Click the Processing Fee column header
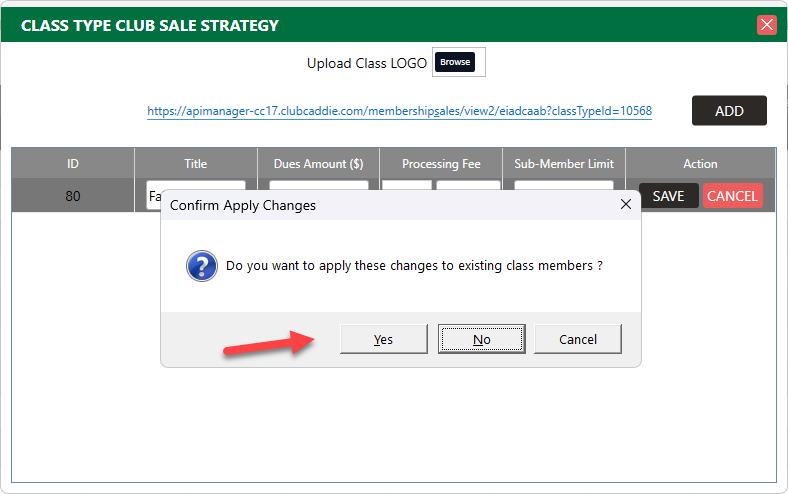The image size is (788, 494). 441,164
